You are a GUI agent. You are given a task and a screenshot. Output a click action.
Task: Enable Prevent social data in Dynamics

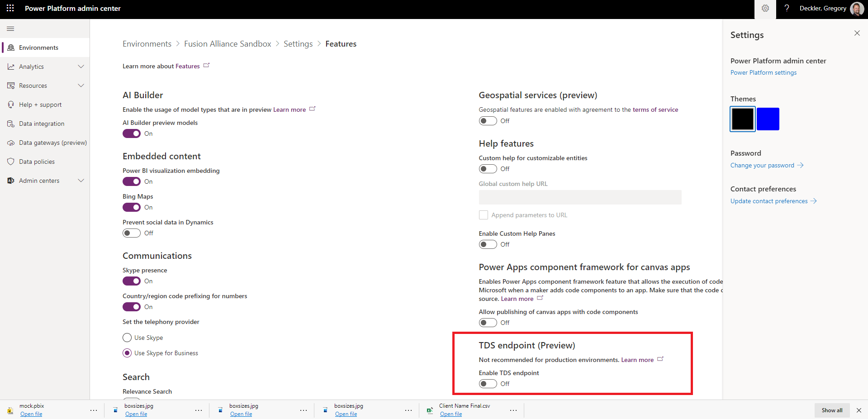(x=132, y=233)
